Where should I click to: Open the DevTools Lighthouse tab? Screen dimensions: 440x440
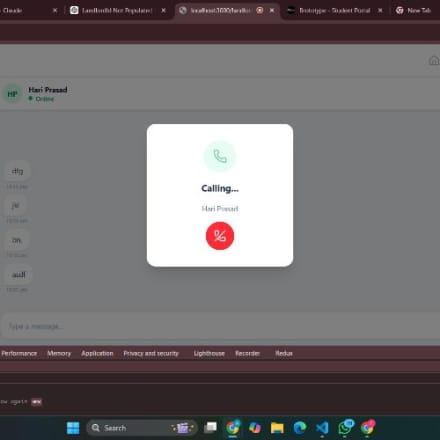pos(209,353)
